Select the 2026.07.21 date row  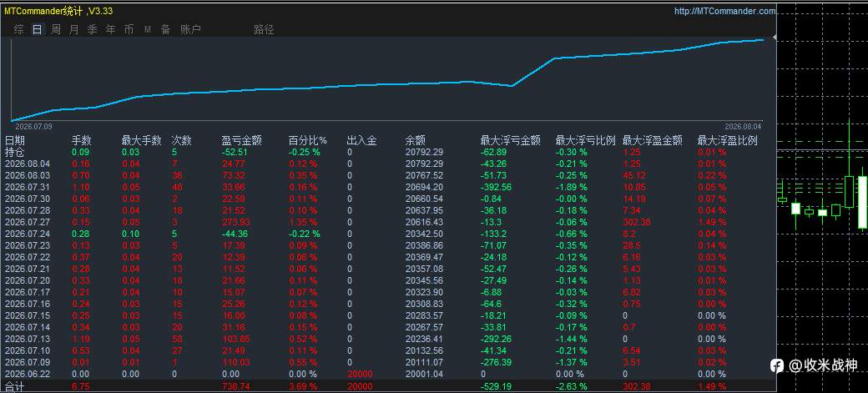pos(27,269)
